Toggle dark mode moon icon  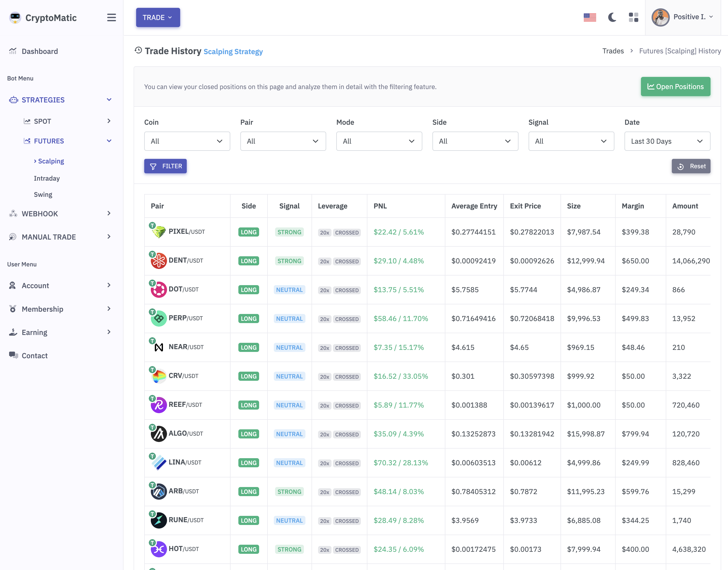pyautogui.click(x=612, y=17)
